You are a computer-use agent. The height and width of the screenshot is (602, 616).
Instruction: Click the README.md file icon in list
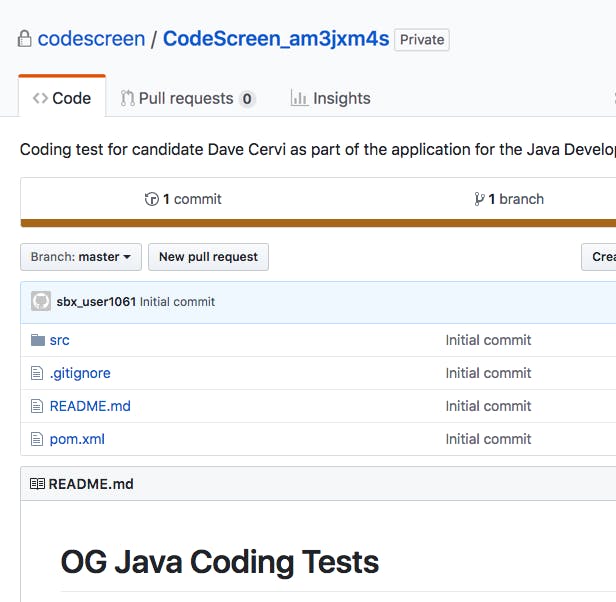click(38, 406)
